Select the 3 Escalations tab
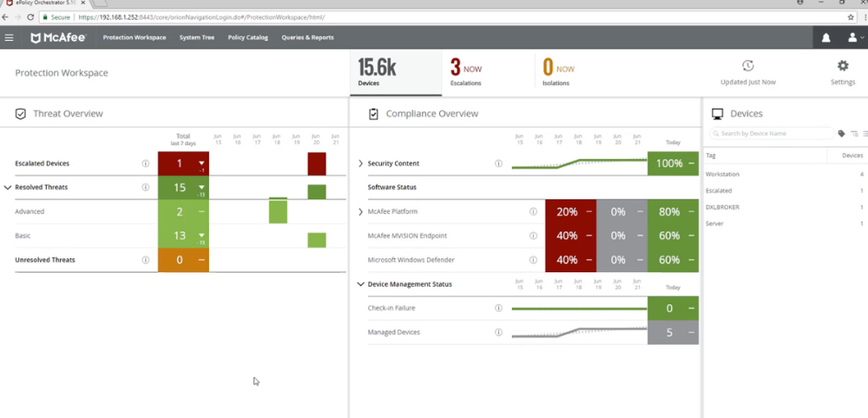 pyautogui.click(x=488, y=73)
